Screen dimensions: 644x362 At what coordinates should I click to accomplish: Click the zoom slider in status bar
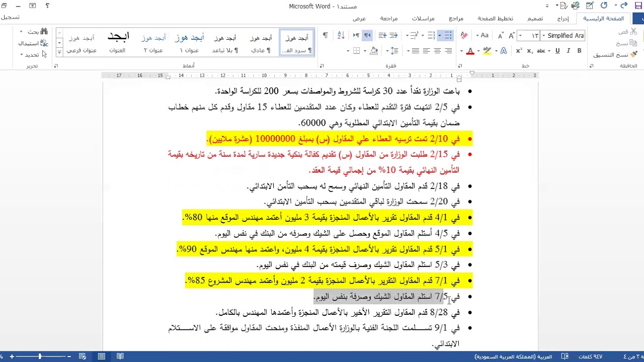(40, 356)
